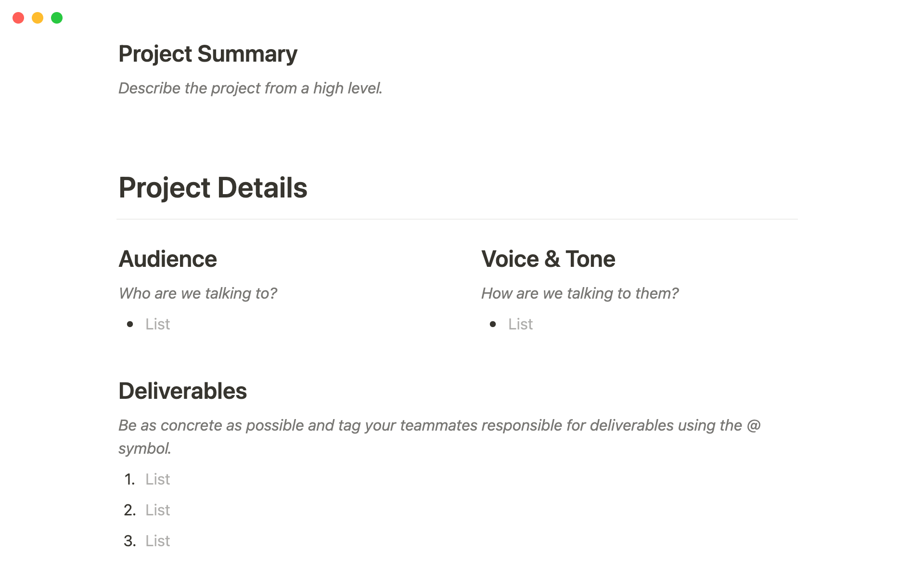Focus the List item under Voice & Tone

(x=521, y=324)
